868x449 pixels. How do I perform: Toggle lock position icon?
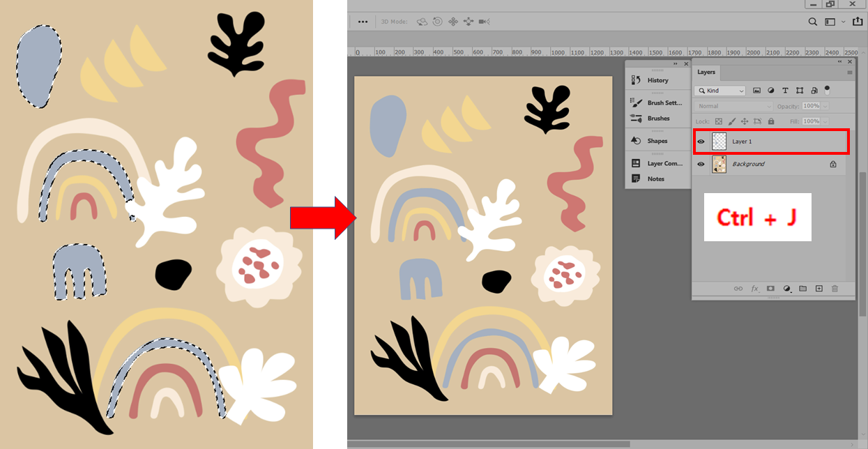click(745, 121)
